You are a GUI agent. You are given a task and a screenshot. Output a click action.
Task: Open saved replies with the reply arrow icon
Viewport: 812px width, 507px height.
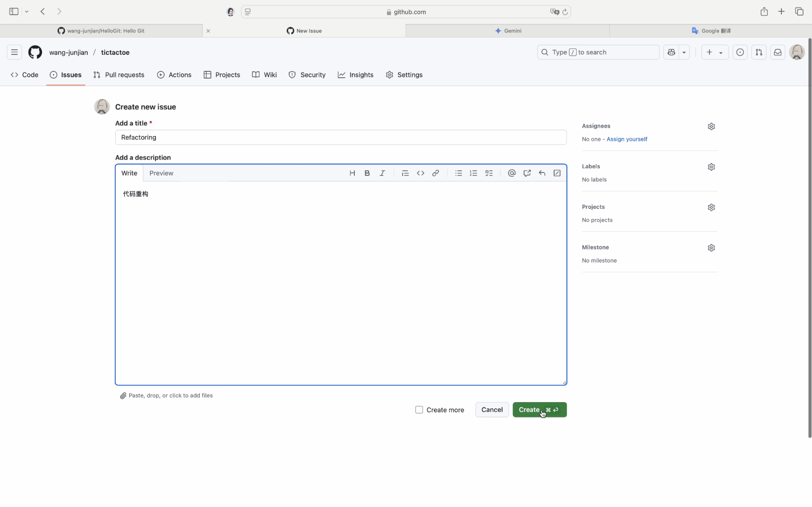pyautogui.click(x=542, y=173)
